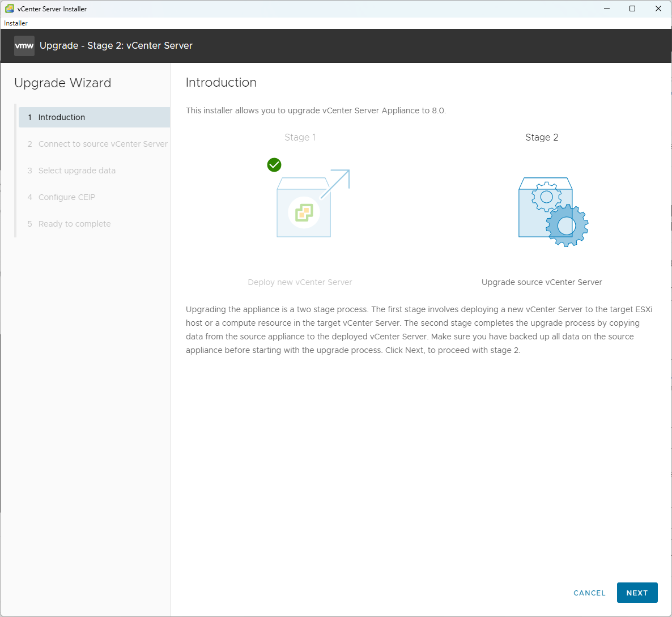The image size is (672, 617).
Task: Click the Upgrade source vCenter Server caption
Action: pyautogui.click(x=542, y=282)
